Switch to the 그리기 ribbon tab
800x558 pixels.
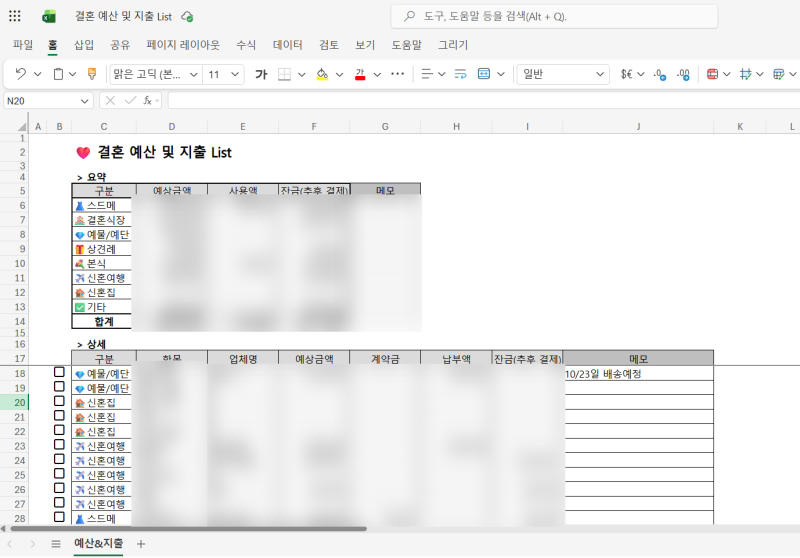[453, 45]
